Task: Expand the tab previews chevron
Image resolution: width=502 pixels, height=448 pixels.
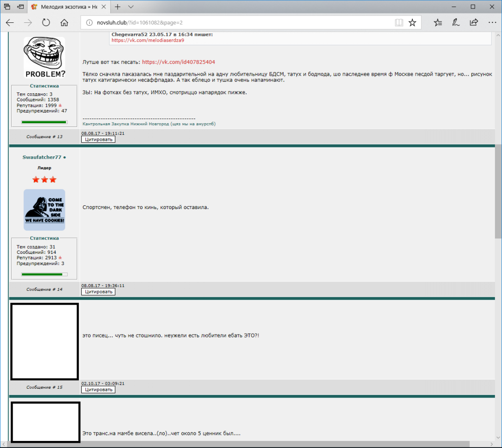Action: pyautogui.click(x=131, y=7)
